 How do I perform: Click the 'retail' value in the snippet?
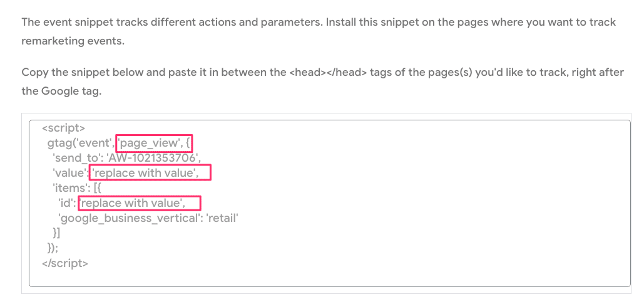[x=223, y=218]
